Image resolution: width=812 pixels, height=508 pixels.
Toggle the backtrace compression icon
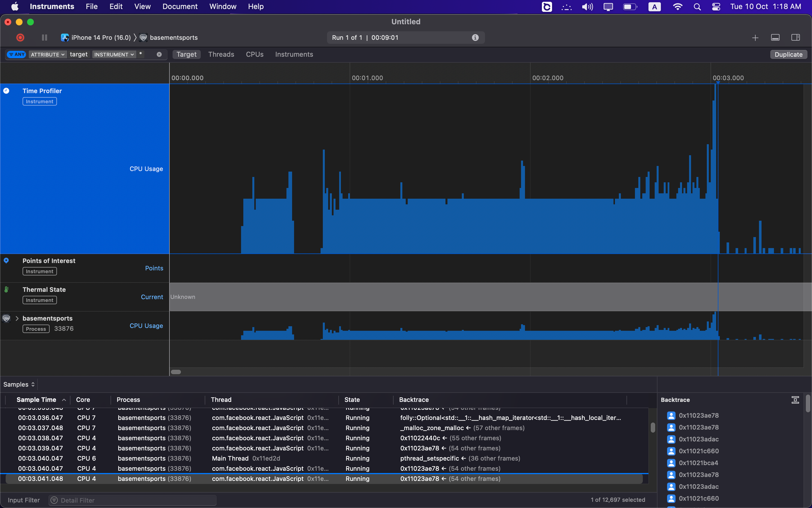click(795, 400)
